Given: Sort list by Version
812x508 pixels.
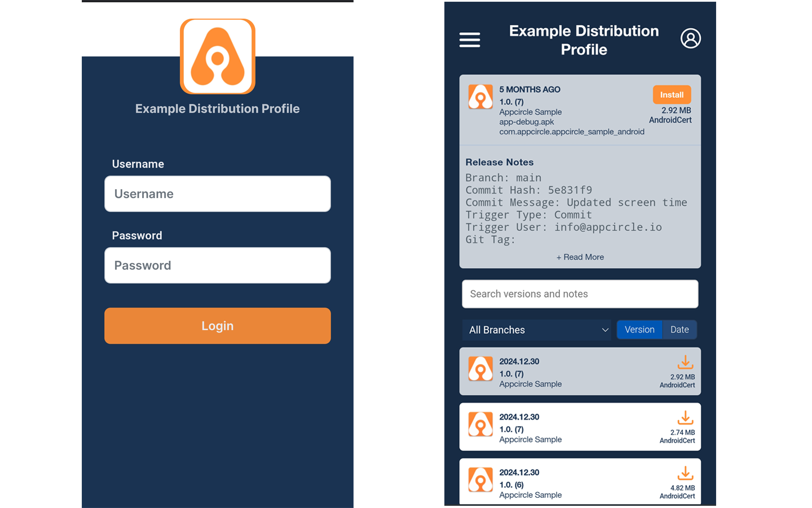Looking at the screenshot, I should tap(639, 330).
